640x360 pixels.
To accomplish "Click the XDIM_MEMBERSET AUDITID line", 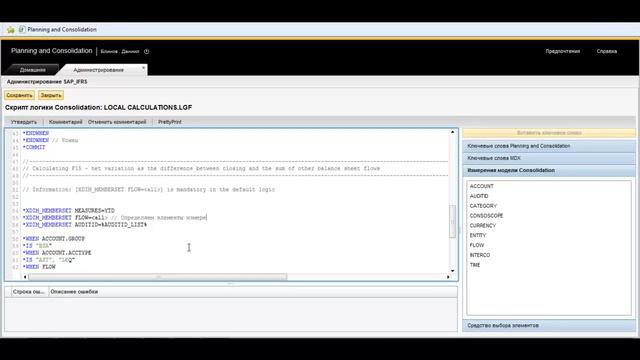I will (x=84, y=224).
